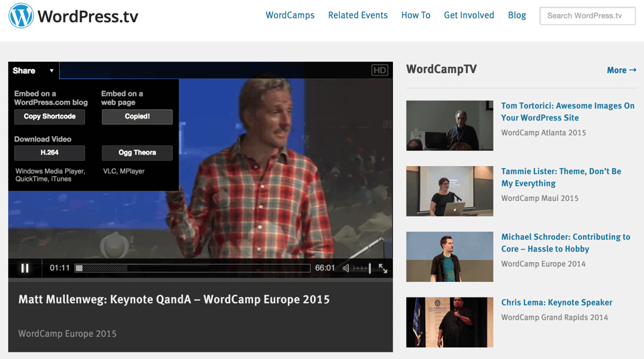Screen dimensions: 644x359
Task: Seek along the video progress bar
Action: pos(193,268)
